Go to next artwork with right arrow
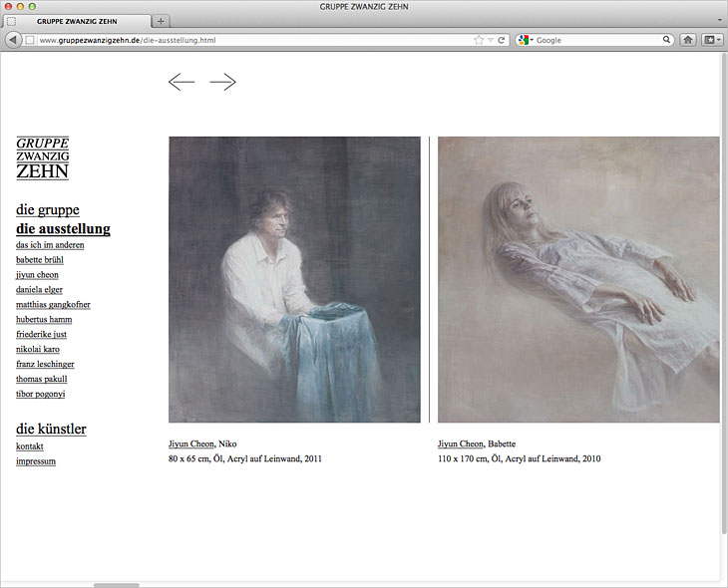The image size is (728, 588). [x=222, y=82]
